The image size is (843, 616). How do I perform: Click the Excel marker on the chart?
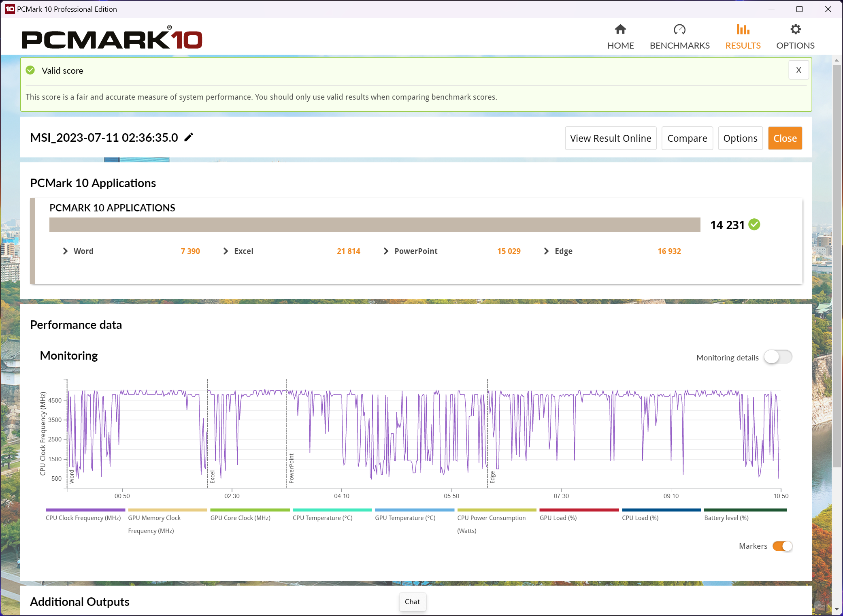coord(212,477)
